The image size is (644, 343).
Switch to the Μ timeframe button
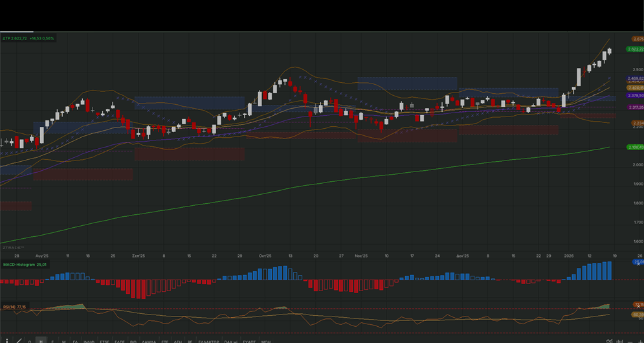coord(63,342)
